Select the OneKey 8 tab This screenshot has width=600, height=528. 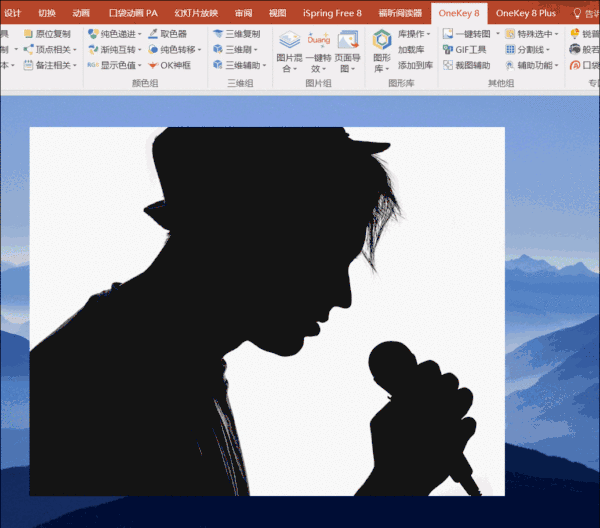[x=459, y=13]
